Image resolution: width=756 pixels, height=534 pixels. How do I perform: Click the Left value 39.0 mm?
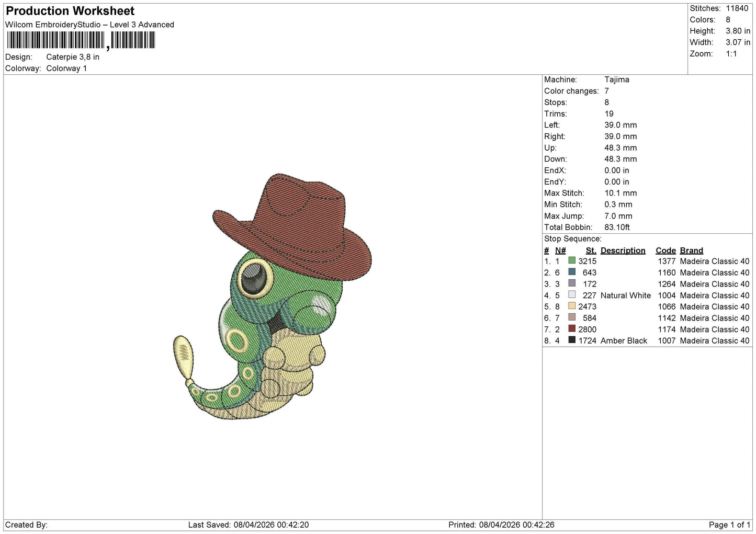tap(620, 125)
